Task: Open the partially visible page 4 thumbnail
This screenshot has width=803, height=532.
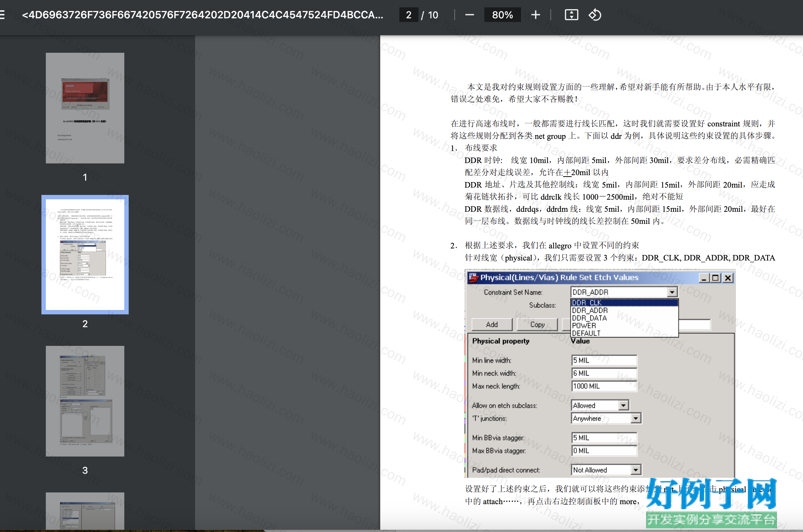Action: click(85, 511)
